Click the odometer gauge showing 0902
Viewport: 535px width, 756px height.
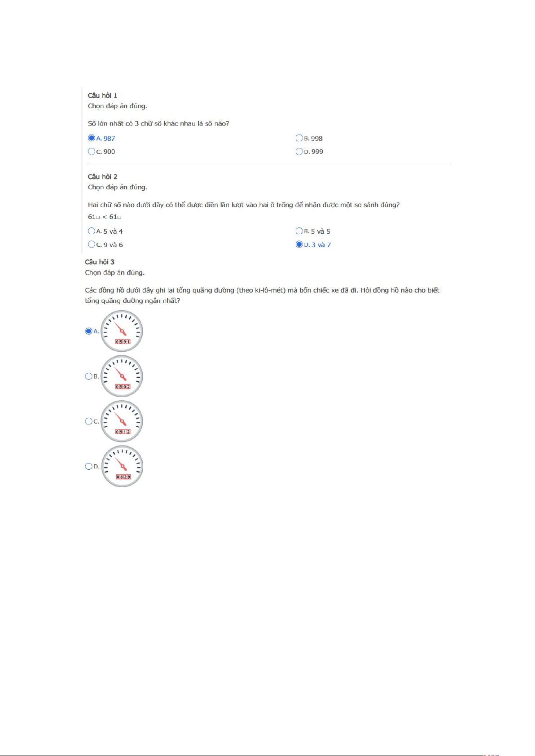point(122,376)
